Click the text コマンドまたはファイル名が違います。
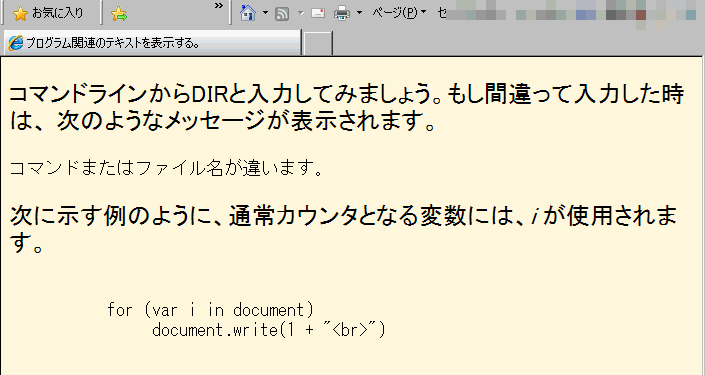This screenshot has width=705, height=375. point(166,168)
